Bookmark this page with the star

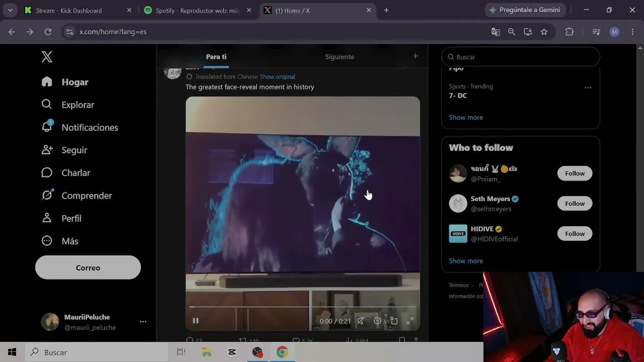[544, 32]
